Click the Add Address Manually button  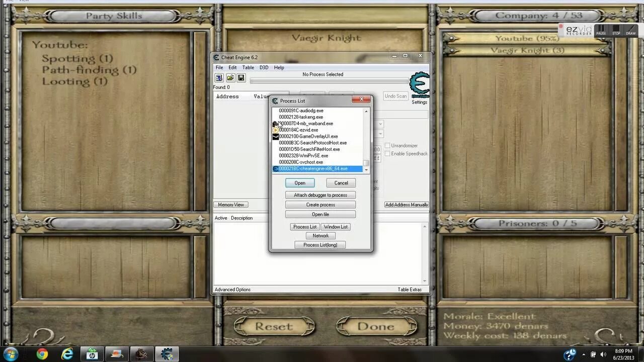click(x=407, y=205)
